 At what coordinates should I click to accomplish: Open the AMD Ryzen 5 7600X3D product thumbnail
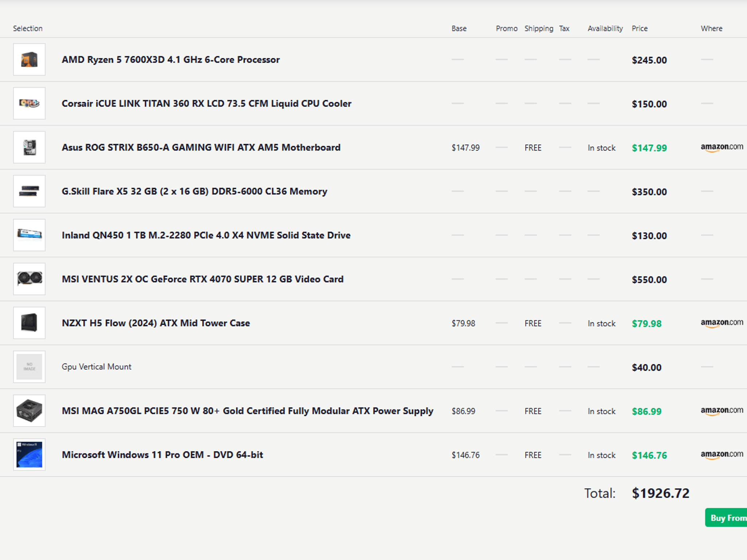point(29,59)
